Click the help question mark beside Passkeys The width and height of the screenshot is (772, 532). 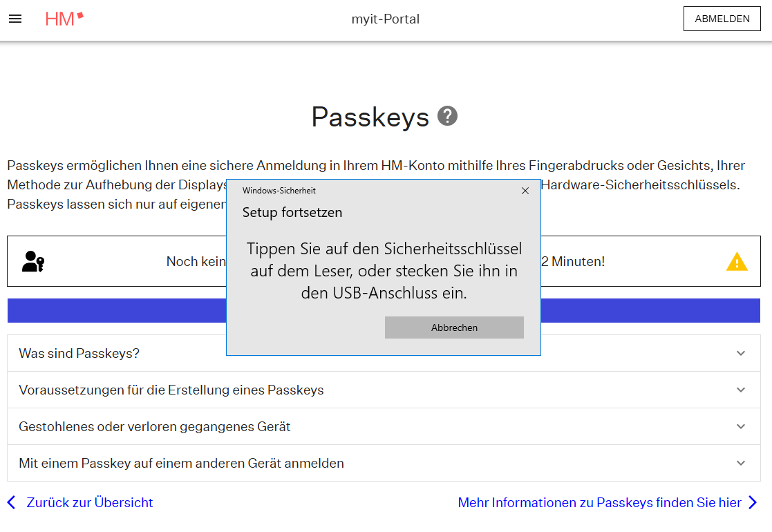[447, 116]
